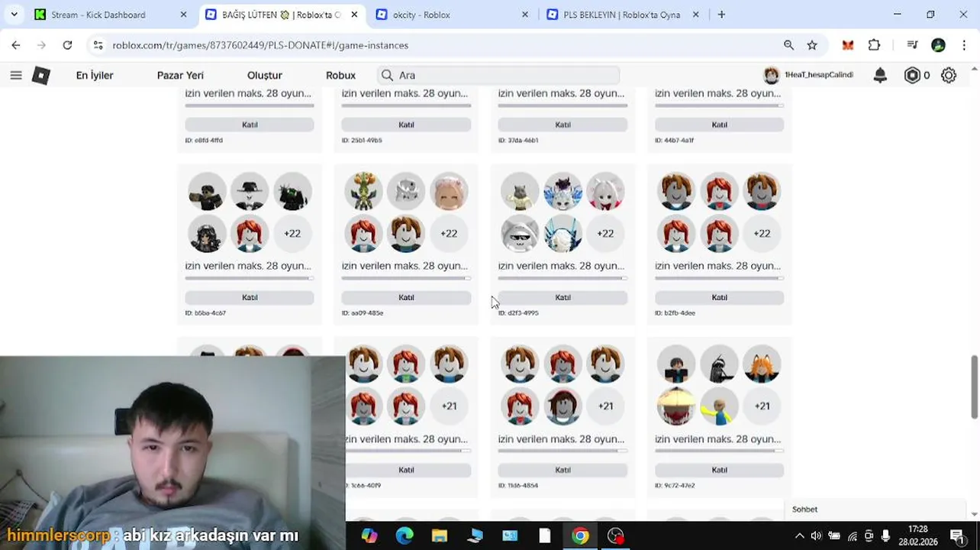Open the OBS recording app in the taskbar
Screen dimensions: 980x550
(615, 536)
